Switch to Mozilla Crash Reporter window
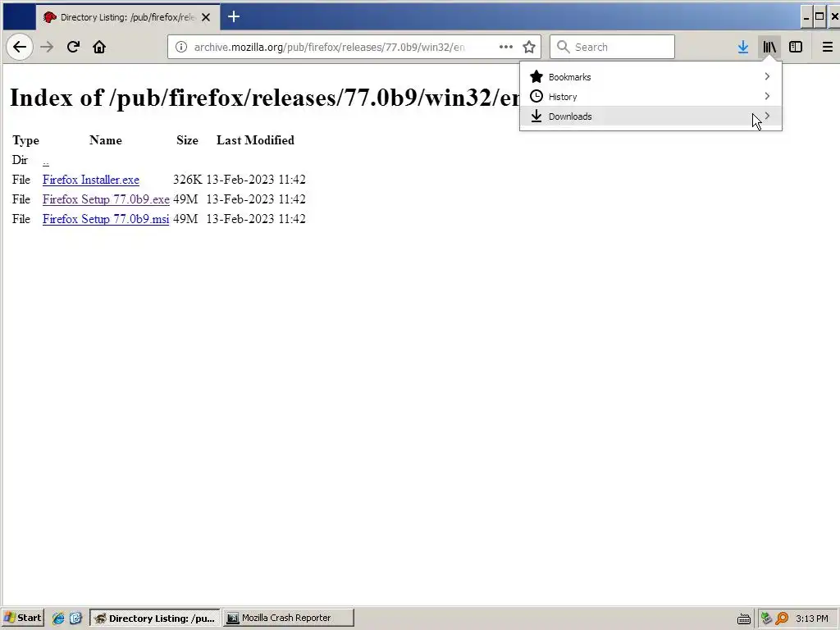840x630 pixels. point(289,618)
